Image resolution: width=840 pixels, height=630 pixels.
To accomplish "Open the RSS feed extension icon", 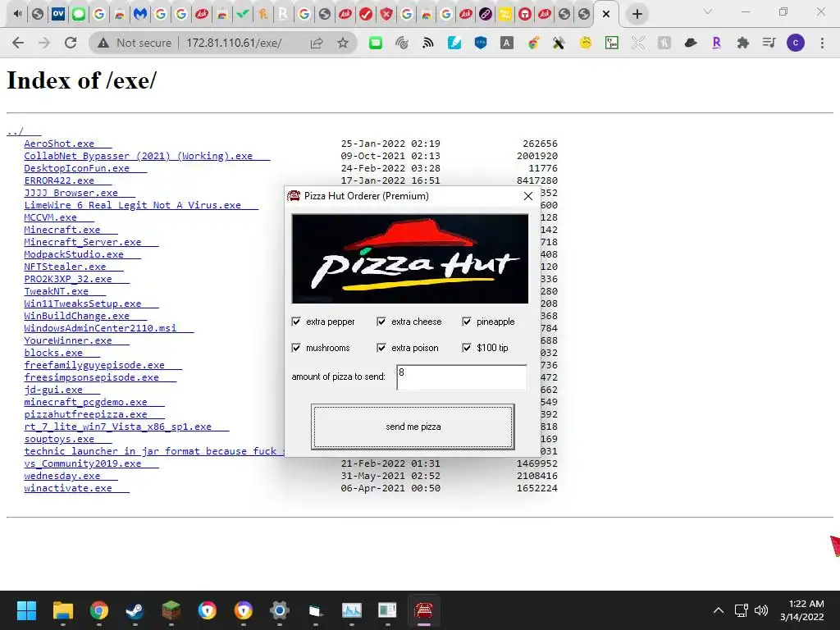I will 427,43.
